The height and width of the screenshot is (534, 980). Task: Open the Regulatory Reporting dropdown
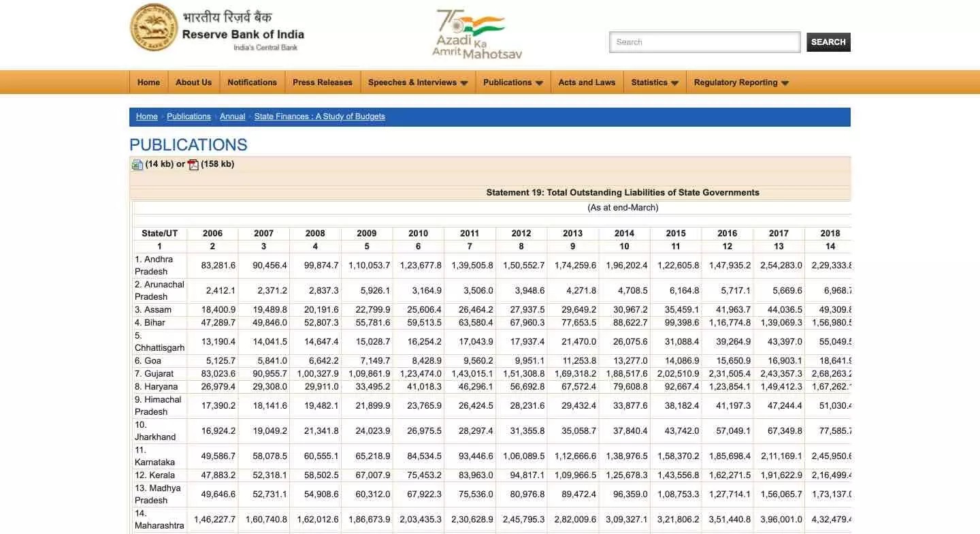(x=740, y=82)
